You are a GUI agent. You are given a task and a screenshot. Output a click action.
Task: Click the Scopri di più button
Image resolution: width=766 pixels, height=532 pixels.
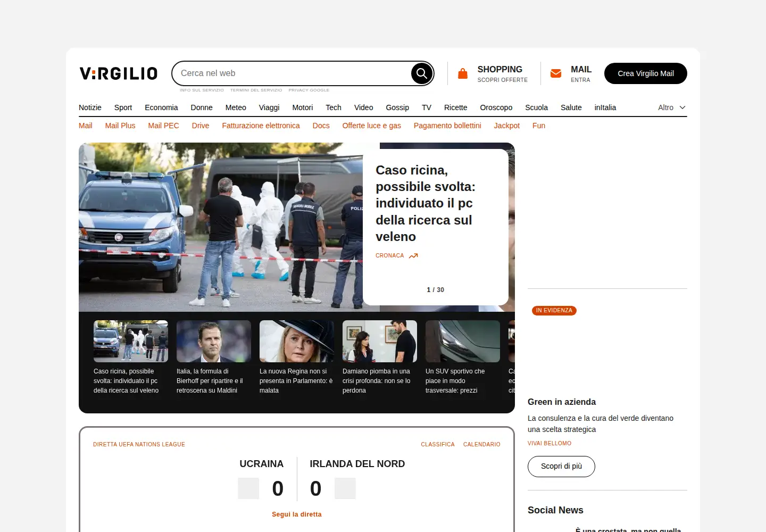[561, 467]
